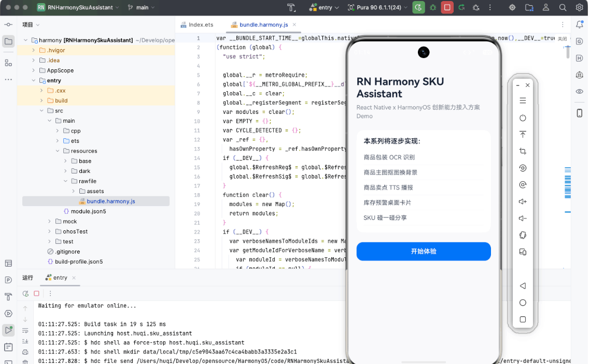Toggle soft-wrap in Run console

click(x=25, y=330)
